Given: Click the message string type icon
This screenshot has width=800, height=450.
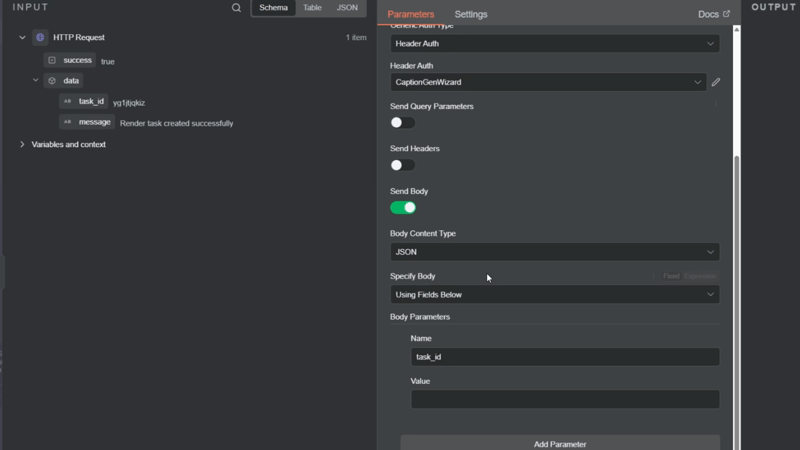Looking at the screenshot, I should pos(67,122).
